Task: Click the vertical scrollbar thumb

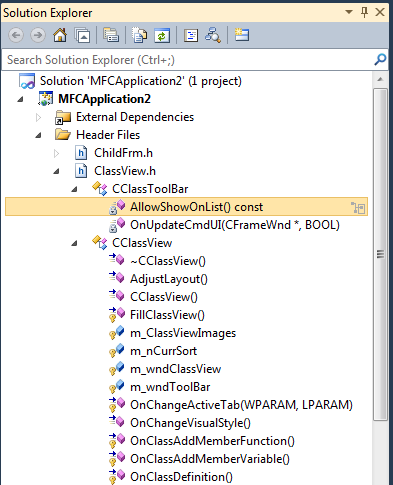Action: click(380, 255)
